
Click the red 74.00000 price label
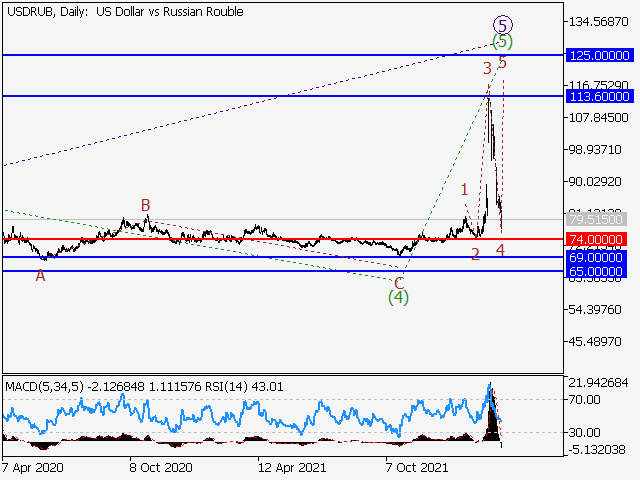[x=596, y=239]
